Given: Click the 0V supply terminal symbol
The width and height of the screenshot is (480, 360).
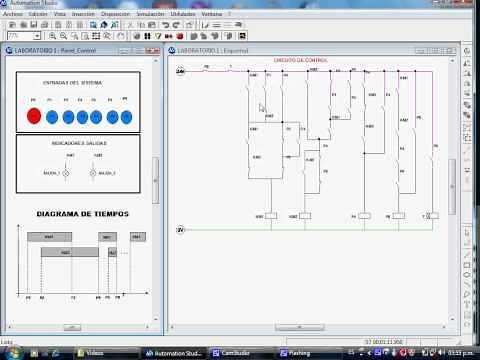Looking at the screenshot, I should [x=180, y=230].
